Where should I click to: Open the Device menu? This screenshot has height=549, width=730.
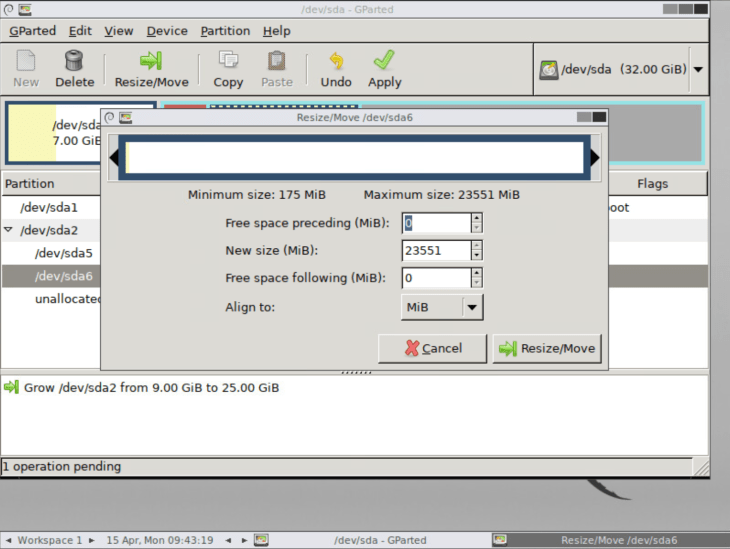point(167,31)
